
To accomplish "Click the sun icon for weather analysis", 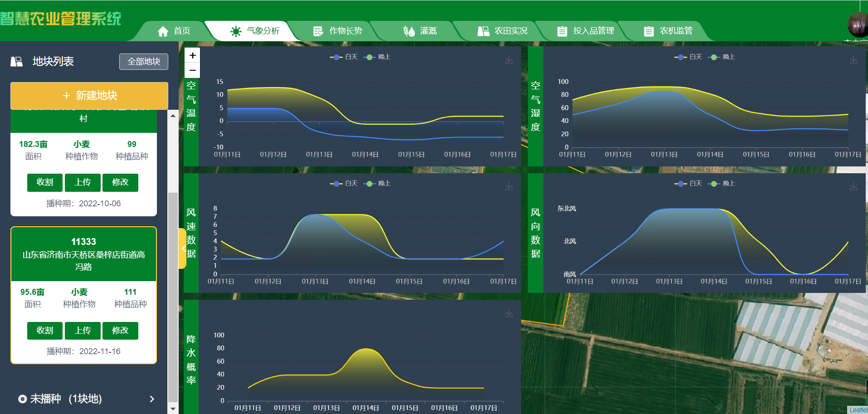I will point(236,31).
